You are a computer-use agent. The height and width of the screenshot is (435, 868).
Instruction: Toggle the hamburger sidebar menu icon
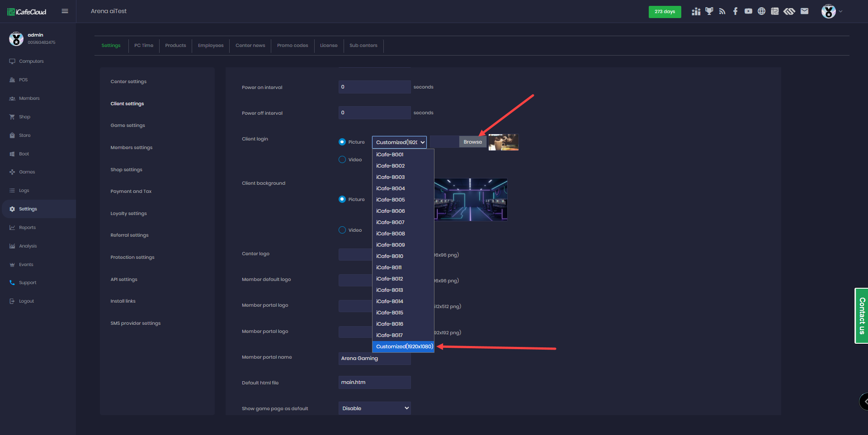coord(65,11)
